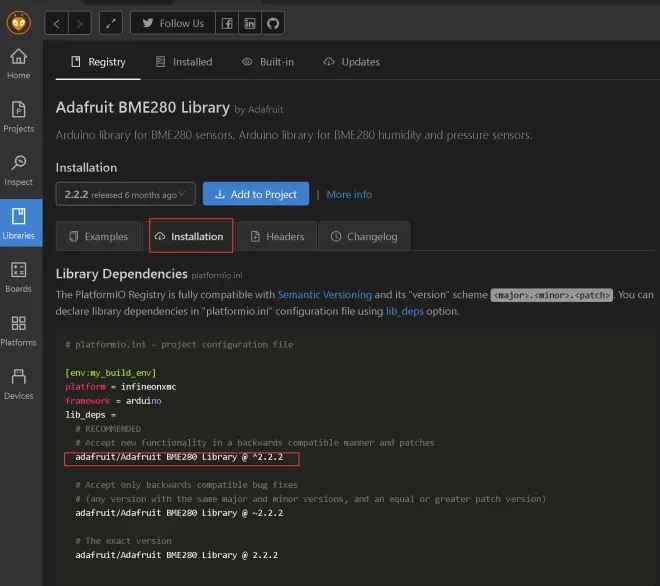Open Projects in the sidebar

pos(19,117)
